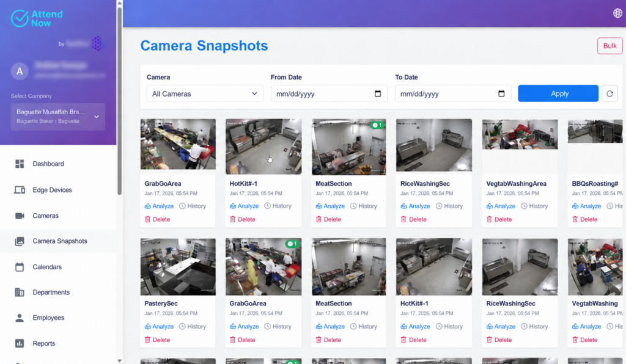The width and height of the screenshot is (626, 364).
Task: Click history clock icon on second-row RiceWashingSec card
Action: pyautogui.click(x=524, y=327)
